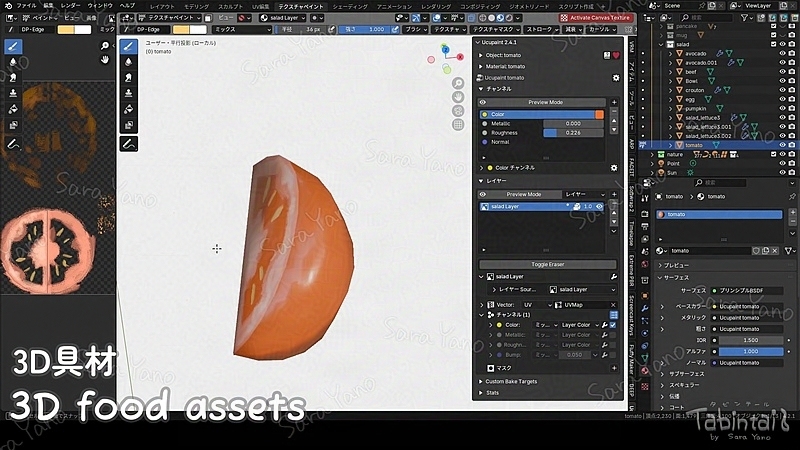Select the Annotate tool in 3D viewport toolbar

point(129,144)
